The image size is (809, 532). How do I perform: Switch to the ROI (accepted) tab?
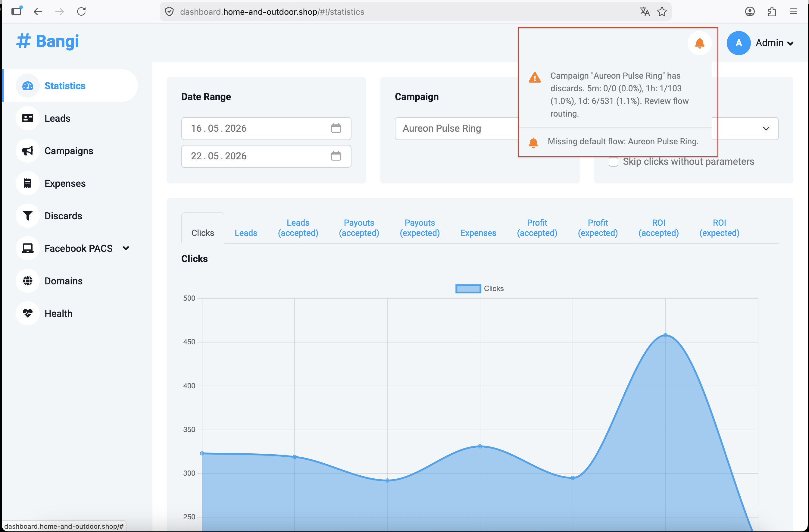click(x=658, y=228)
